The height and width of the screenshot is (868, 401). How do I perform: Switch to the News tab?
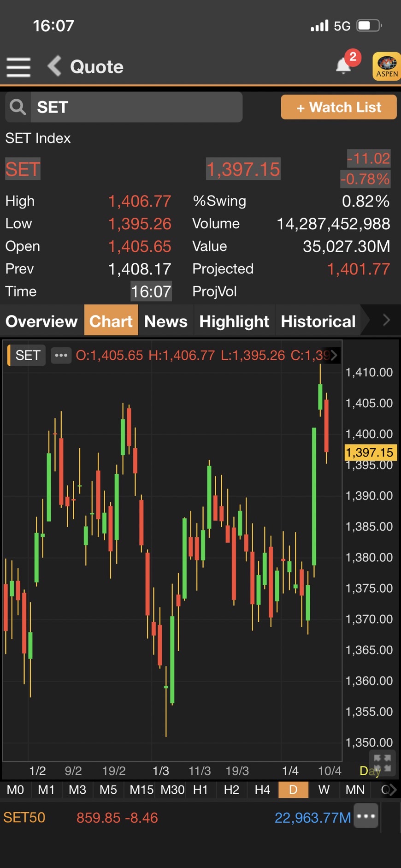click(165, 321)
